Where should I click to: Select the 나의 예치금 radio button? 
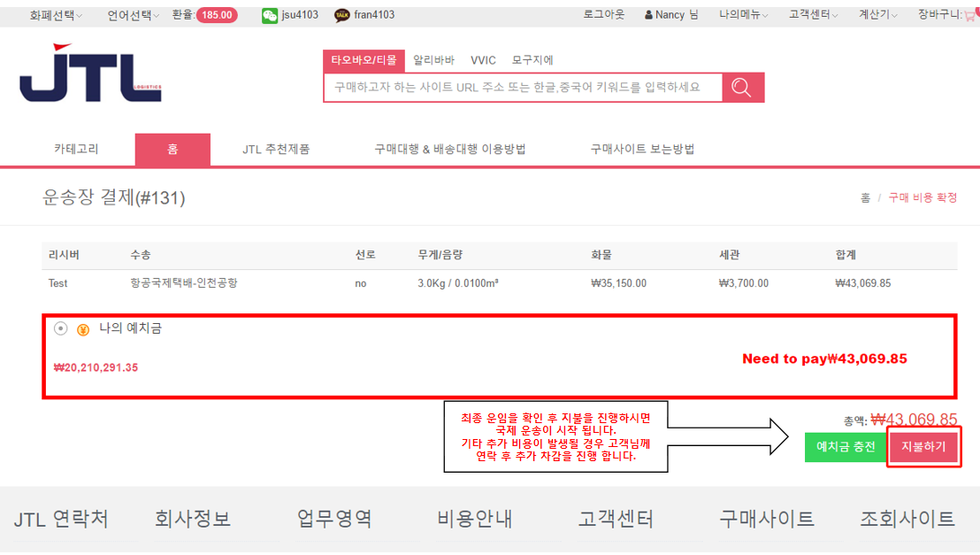(60, 328)
